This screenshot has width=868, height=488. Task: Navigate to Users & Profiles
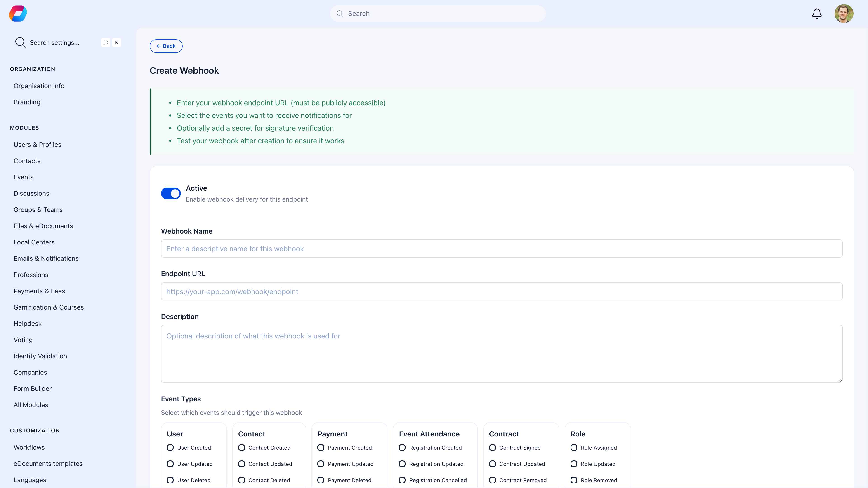(x=37, y=145)
